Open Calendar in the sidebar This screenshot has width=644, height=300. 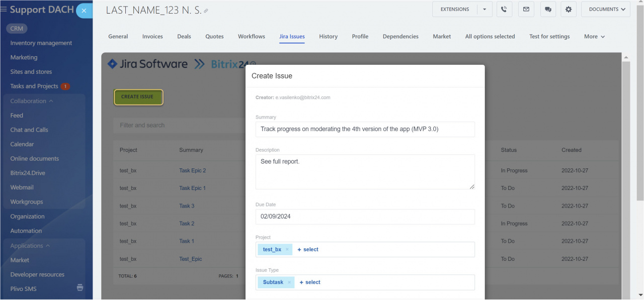[x=22, y=144]
